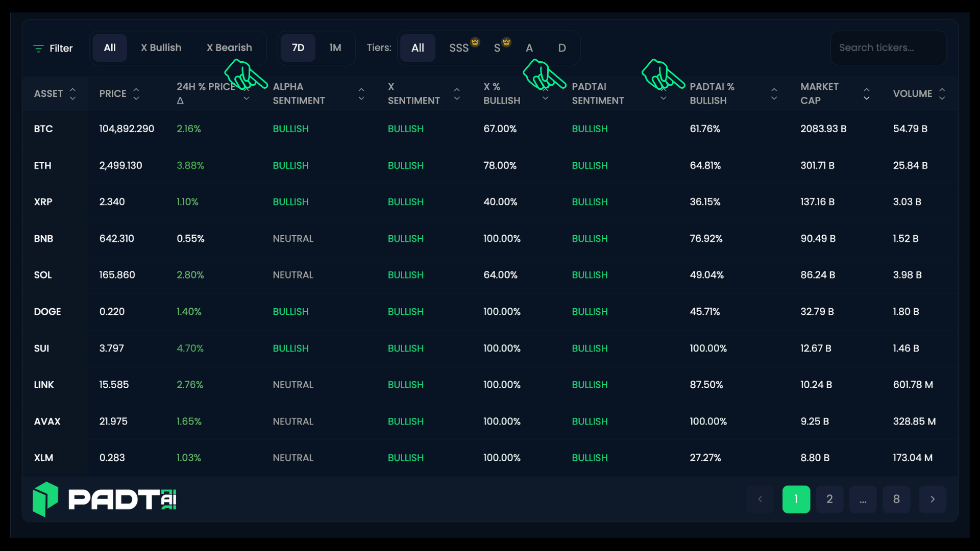
Task: Sort by Market Cap column arrows
Action: (x=866, y=93)
